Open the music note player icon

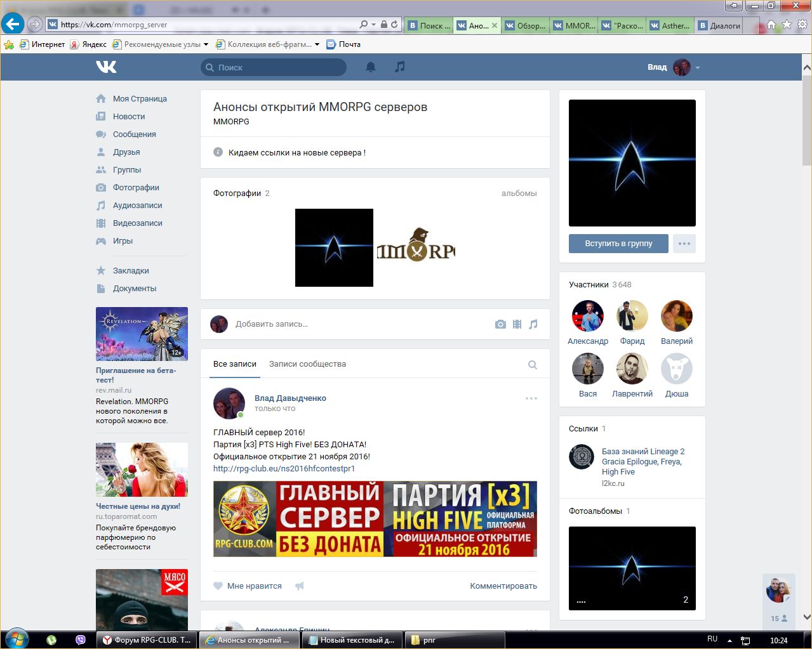tap(399, 67)
